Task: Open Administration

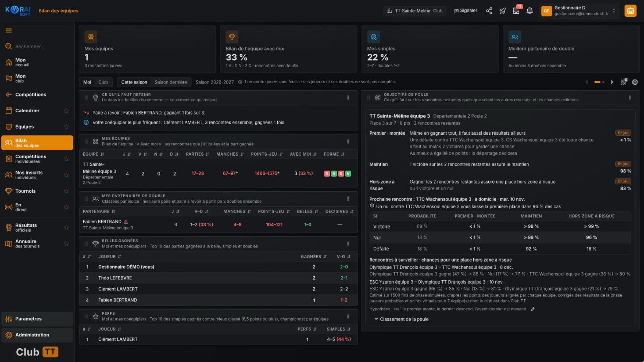Action: point(37,335)
